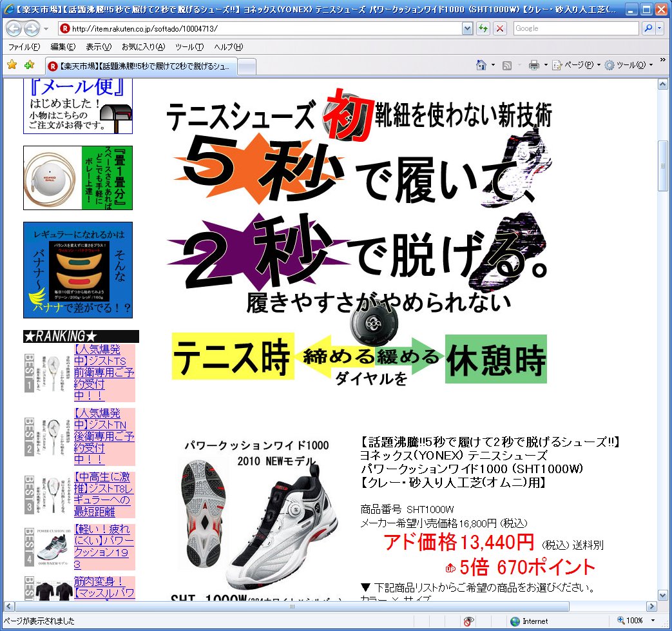Screen dimensions: 672x631
Task: Click the ★RANKING★ header
Action: pyautogui.click(x=81, y=336)
